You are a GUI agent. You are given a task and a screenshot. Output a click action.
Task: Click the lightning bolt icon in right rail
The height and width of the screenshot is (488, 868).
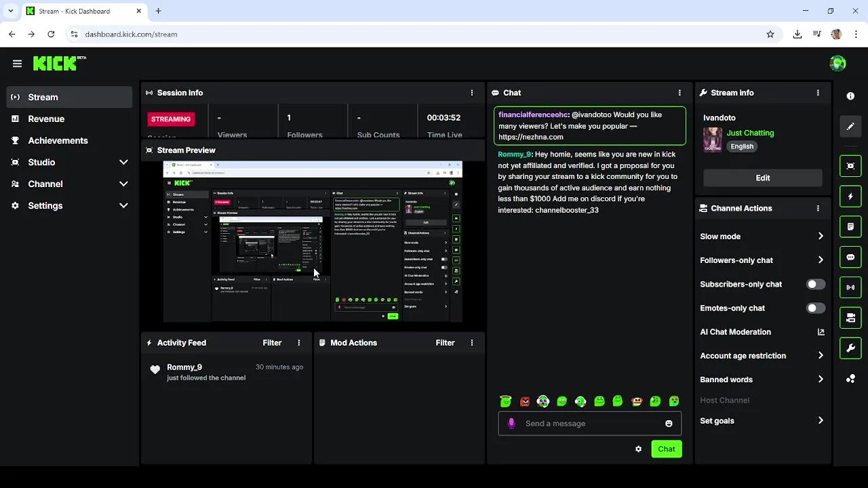pos(850,197)
